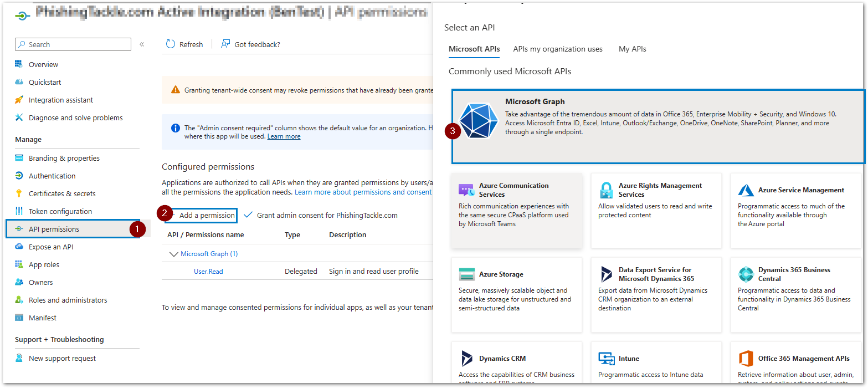Click the App roles icon
Screen dimensions: 868x388
coord(19,264)
